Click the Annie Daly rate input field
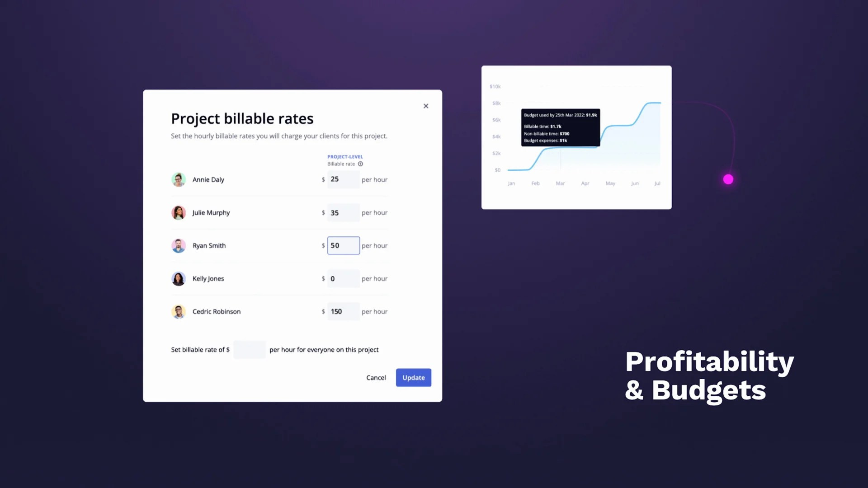The width and height of the screenshot is (868, 488). [x=343, y=179]
